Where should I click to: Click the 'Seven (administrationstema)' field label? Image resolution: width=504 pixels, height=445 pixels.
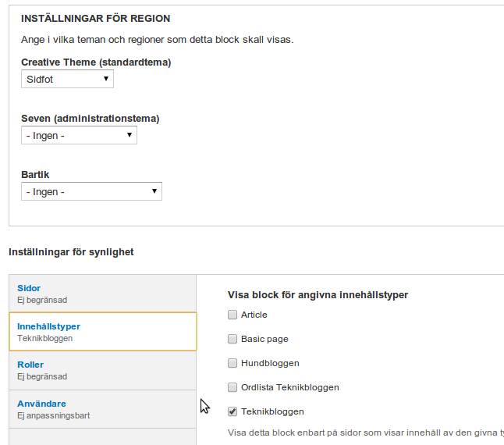(90, 119)
